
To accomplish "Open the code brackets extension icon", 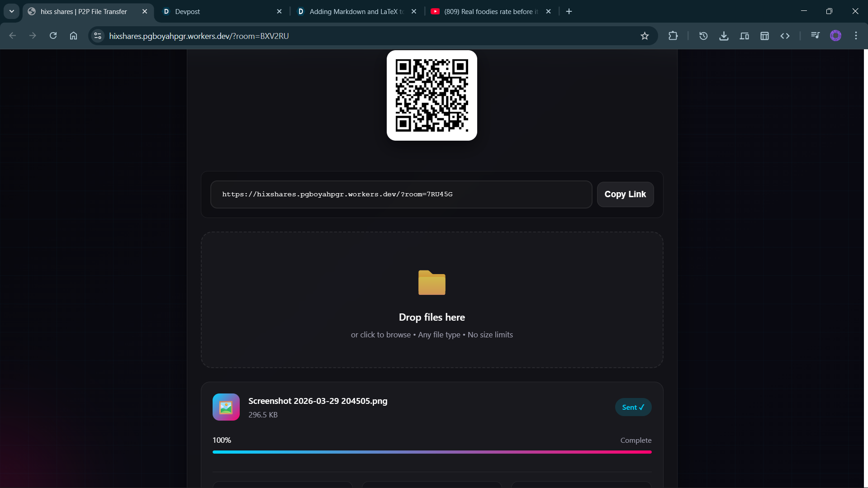I will [x=785, y=36].
